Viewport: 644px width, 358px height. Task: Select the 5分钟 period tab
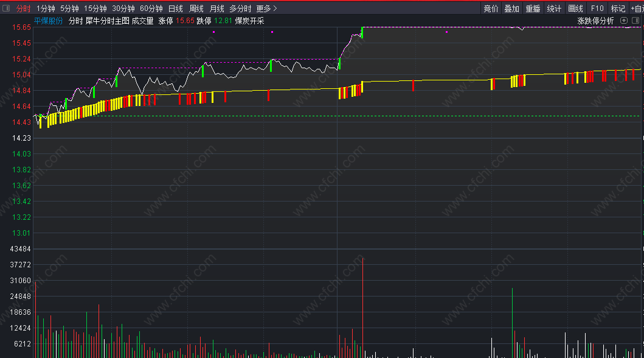pyautogui.click(x=69, y=9)
